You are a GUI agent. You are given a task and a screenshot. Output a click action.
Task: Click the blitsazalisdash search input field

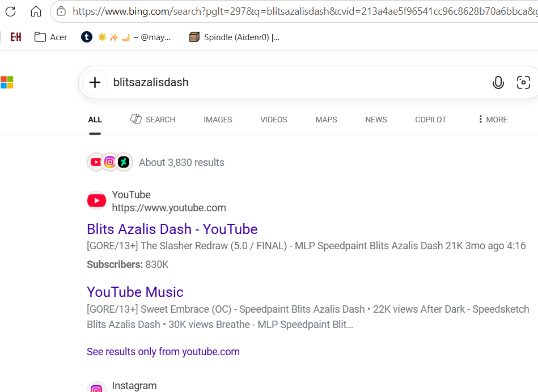tap(299, 82)
